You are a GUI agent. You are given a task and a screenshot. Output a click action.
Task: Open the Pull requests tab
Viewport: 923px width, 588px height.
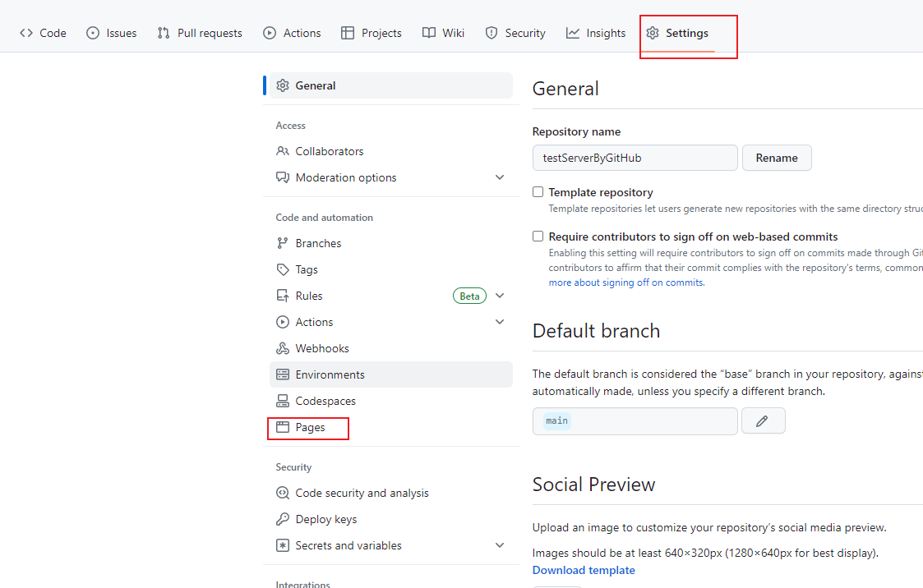tap(200, 33)
